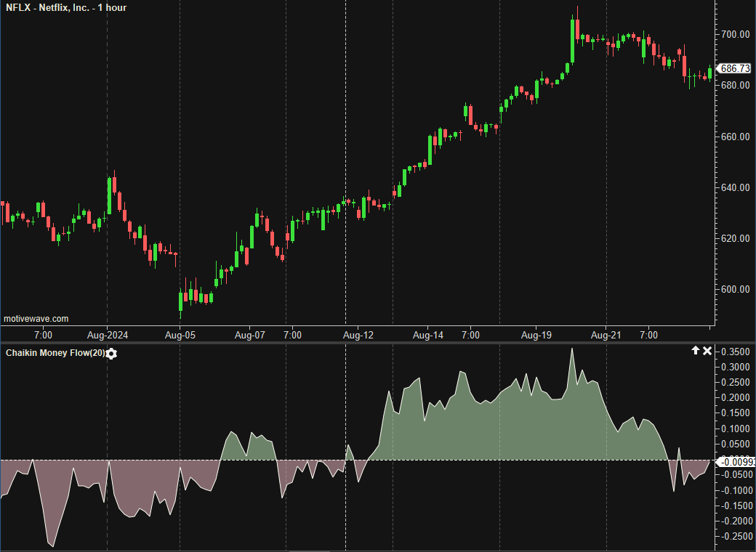Move the Chaikin Money Flow panel up
The image size is (756, 552).
695,351
